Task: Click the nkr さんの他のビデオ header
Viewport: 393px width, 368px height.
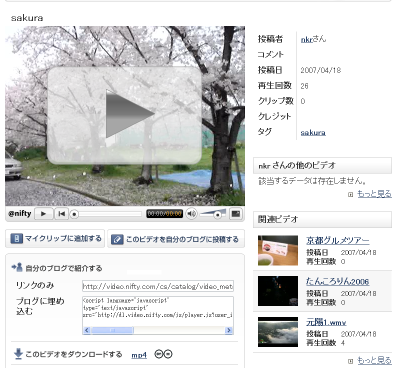Action: [322, 165]
